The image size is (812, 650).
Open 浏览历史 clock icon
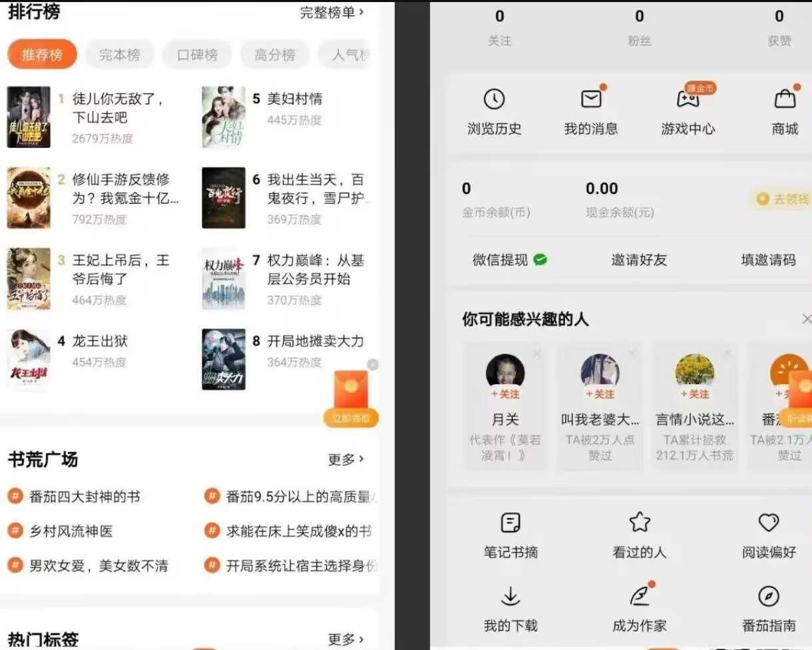(x=494, y=99)
